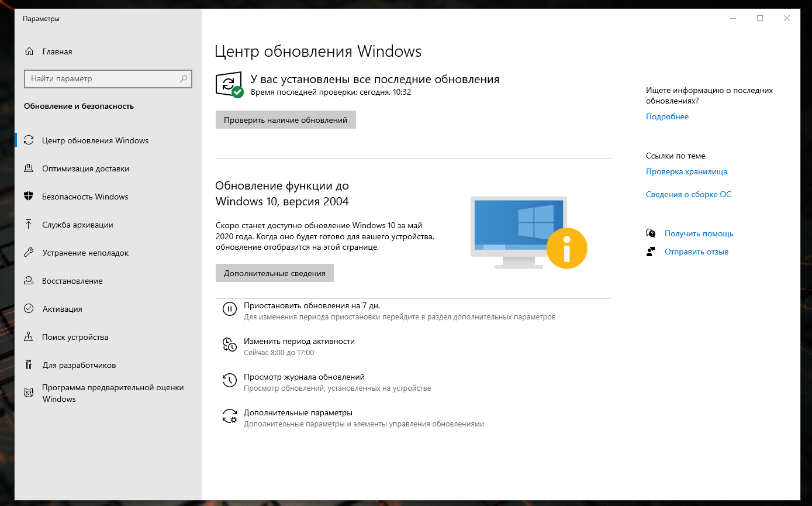Open Delivery Optimization via its sidebar icon

(x=29, y=168)
